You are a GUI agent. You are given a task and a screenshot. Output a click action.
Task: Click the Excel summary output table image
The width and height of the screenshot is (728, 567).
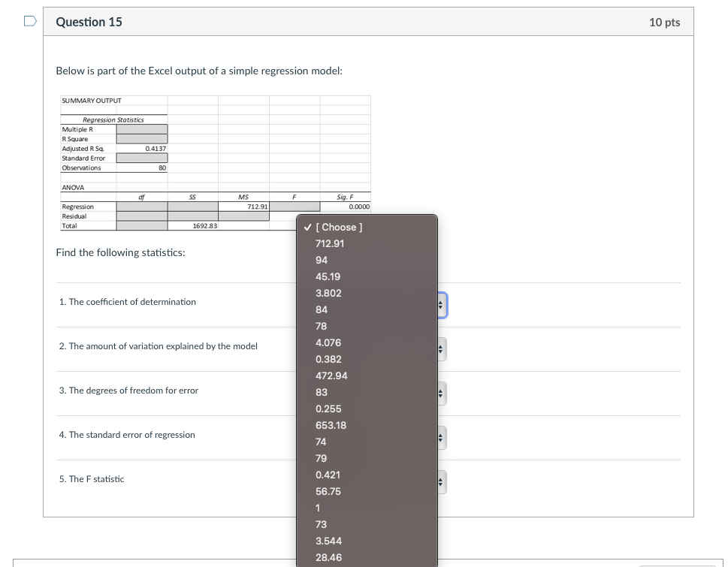coord(216,163)
